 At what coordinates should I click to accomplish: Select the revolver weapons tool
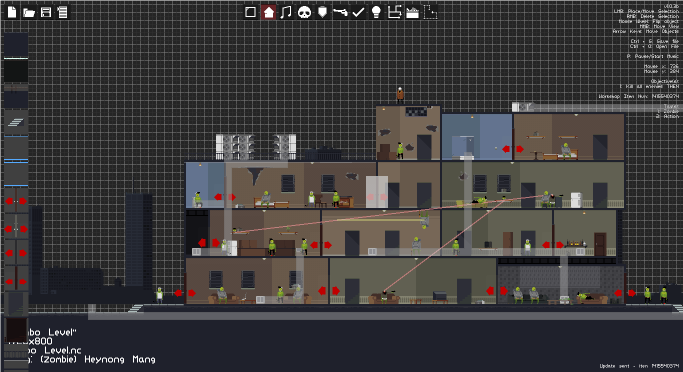340,12
